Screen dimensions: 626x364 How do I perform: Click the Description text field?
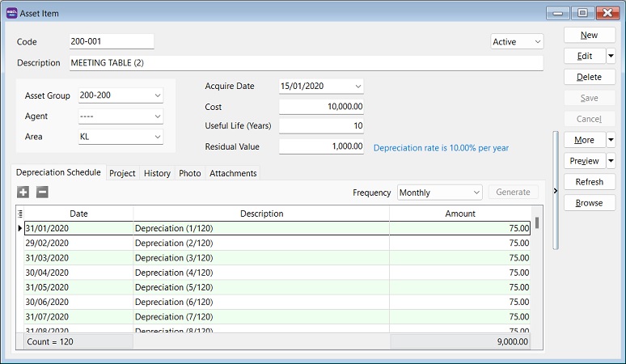click(x=306, y=63)
